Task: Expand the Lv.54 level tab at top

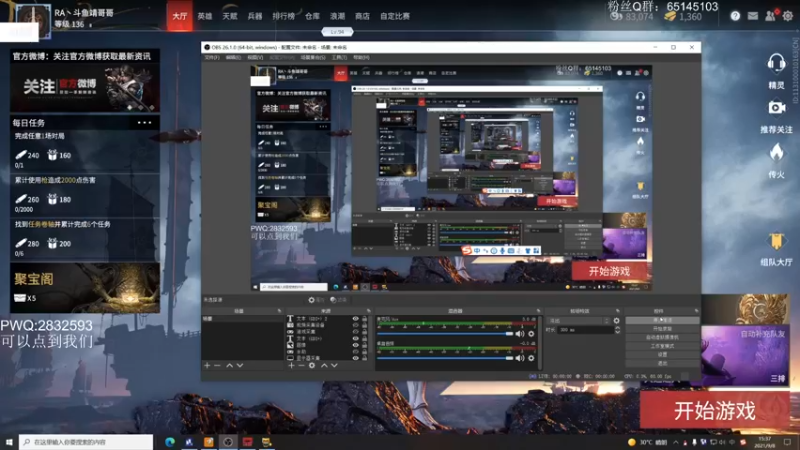Action: pyautogui.click(x=337, y=32)
